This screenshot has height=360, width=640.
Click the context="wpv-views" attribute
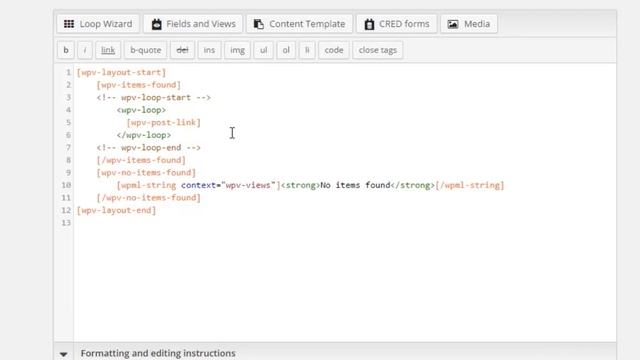(229, 185)
